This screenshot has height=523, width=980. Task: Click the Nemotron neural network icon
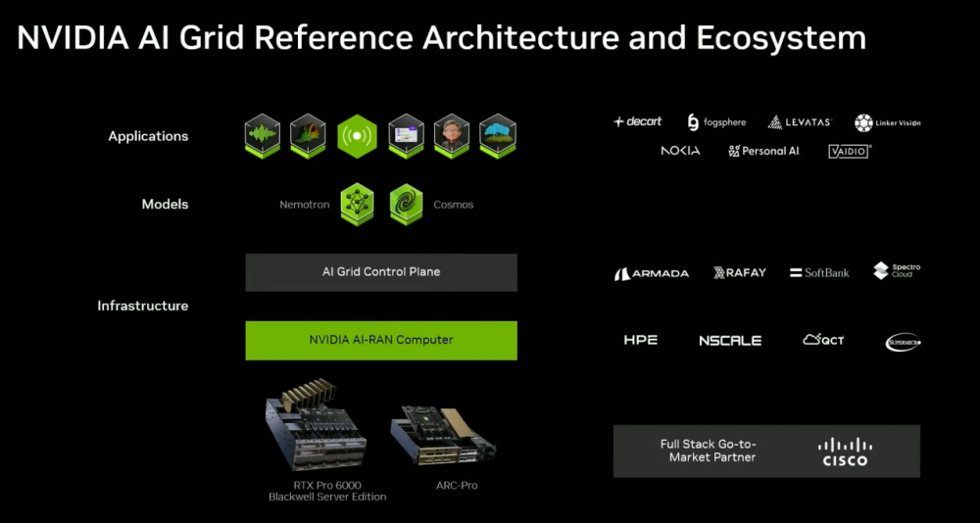358,205
